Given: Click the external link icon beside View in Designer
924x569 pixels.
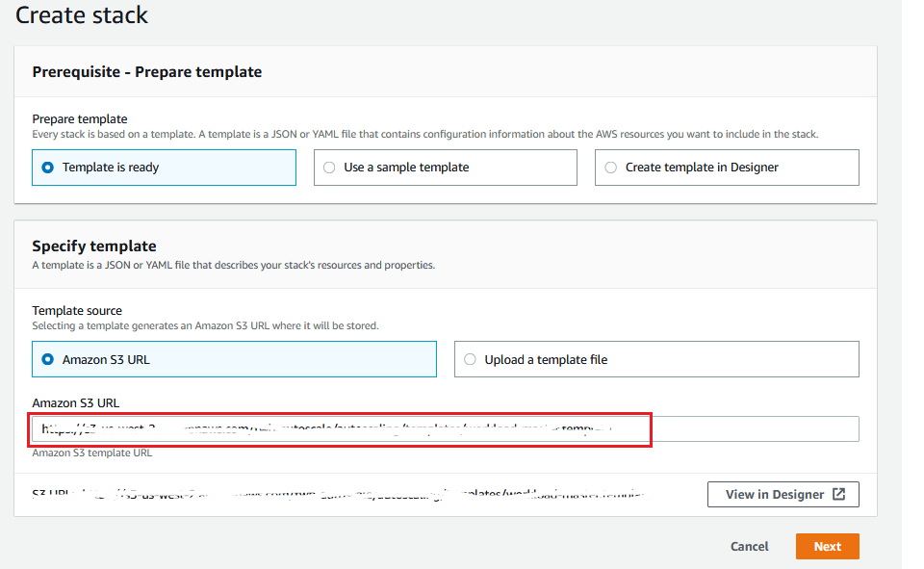Looking at the screenshot, I should pyautogui.click(x=838, y=495).
